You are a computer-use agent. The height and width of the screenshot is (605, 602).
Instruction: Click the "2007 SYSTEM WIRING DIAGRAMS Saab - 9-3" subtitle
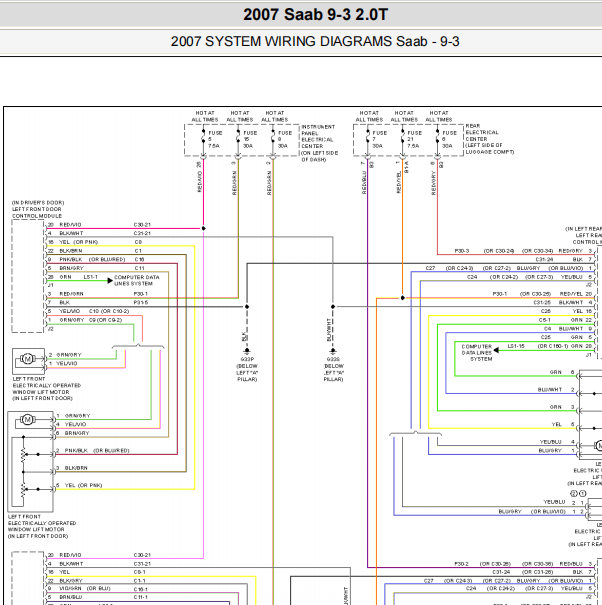click(315, 41)
